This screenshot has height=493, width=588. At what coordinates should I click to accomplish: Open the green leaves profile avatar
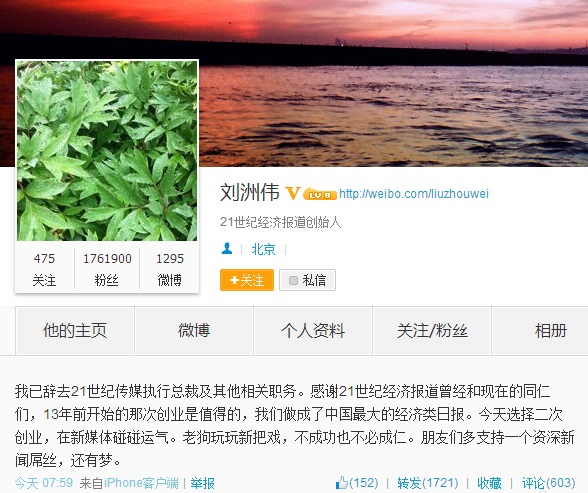(107, 150)
